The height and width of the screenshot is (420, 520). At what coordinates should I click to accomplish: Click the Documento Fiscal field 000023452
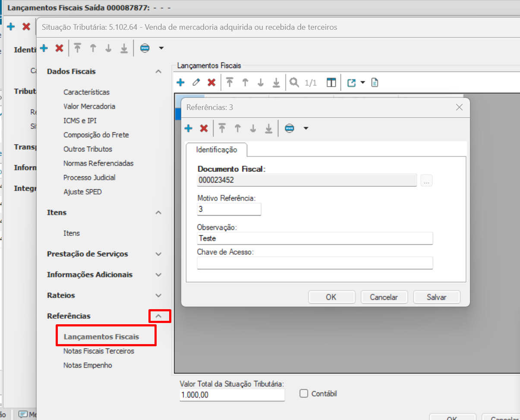307,180
